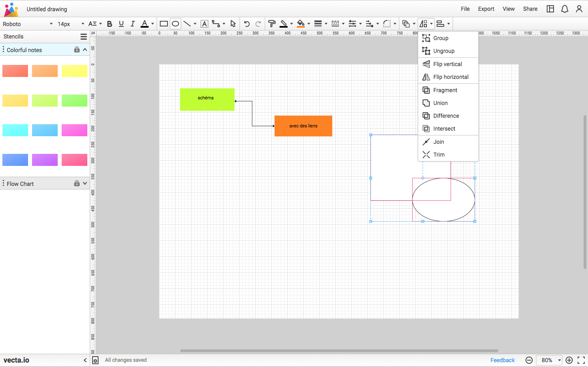Click the zoom out minus icon
The height and width of the screenshot is (367, 588).
coord(529,360)
